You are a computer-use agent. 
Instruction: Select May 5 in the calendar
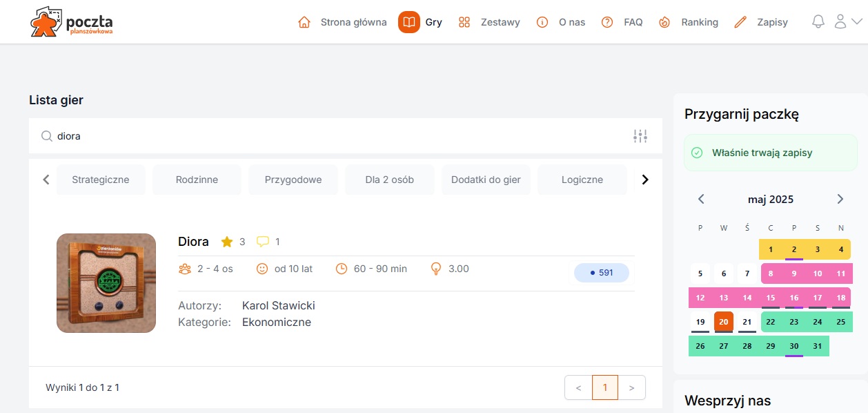(700, 273)
